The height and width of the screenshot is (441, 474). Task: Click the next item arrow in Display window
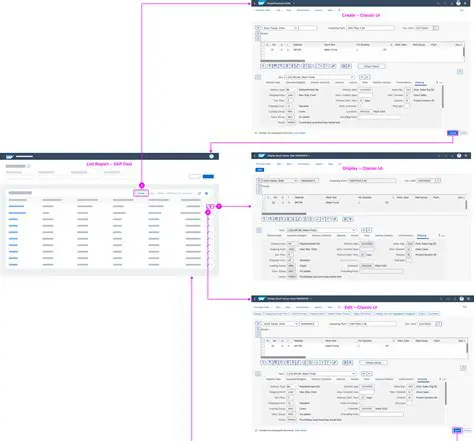point(369,230)
